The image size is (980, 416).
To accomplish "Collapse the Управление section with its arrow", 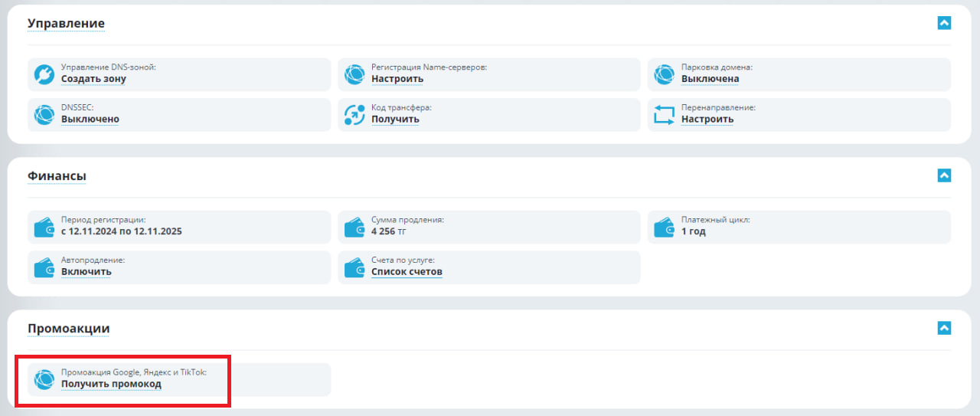I will pyautogui.click(x=944, y=23).
